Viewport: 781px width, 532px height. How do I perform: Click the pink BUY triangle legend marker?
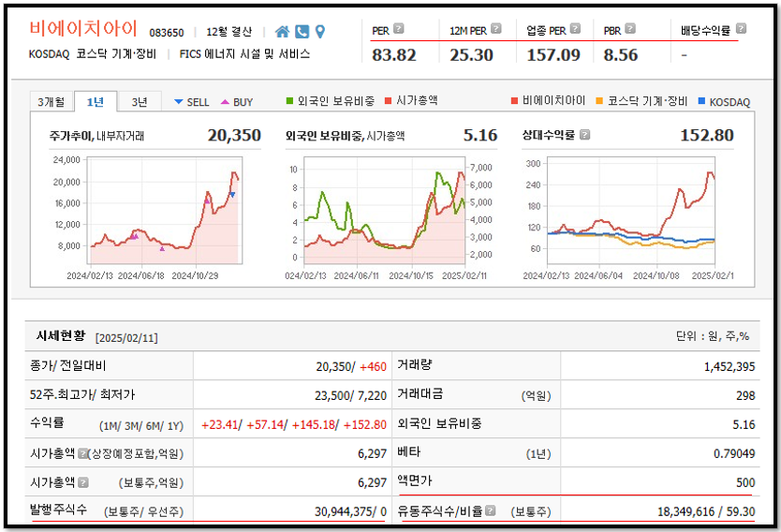(x=225, y=101)
